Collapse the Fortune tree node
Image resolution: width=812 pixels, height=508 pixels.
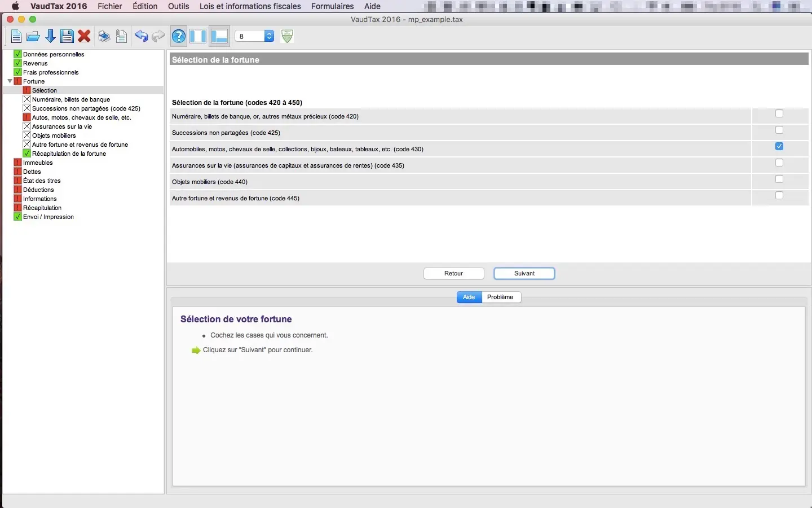click(10, 81)
